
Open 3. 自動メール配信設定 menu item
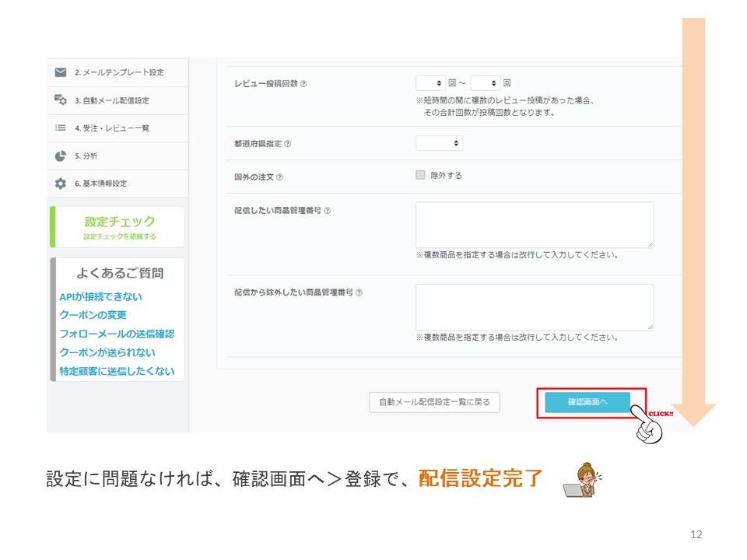click(x=112, y=100)
